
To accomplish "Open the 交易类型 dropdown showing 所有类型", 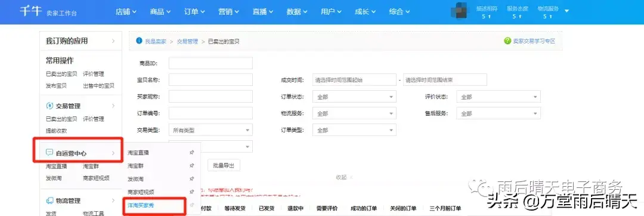I will click(x=210, y=130).
